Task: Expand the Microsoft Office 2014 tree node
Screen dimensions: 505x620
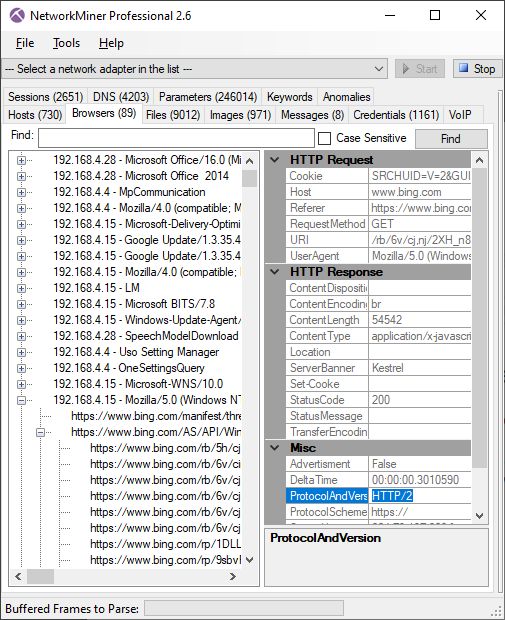Action: pyautogui.click(x=21, y=176)
